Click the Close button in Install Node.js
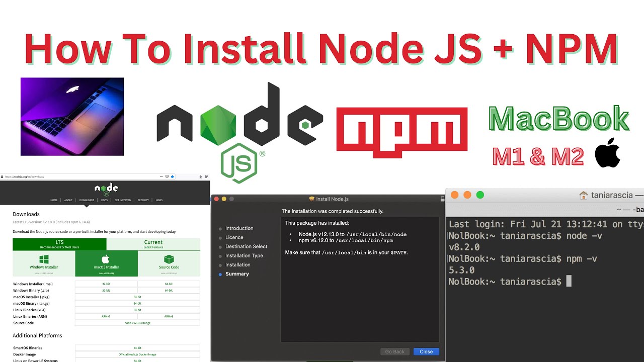Image resolution: width=644 pixels, height=362 pixels. (x=426, y=351)
